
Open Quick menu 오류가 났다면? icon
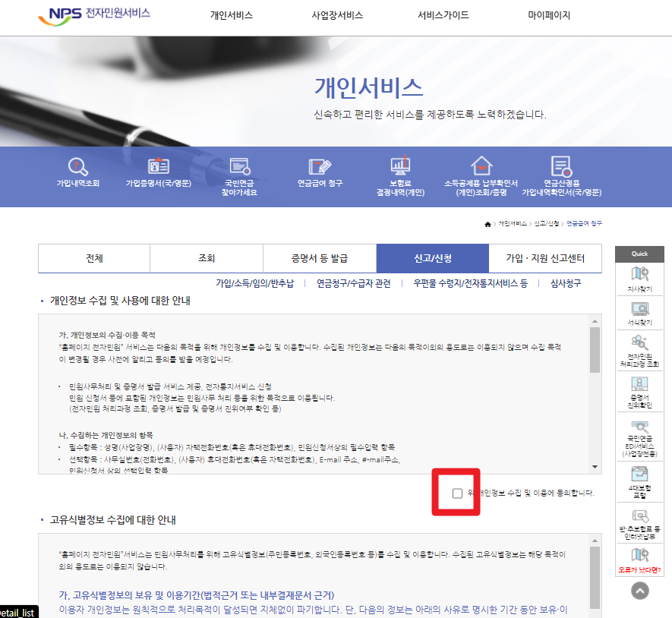[639, 555]
